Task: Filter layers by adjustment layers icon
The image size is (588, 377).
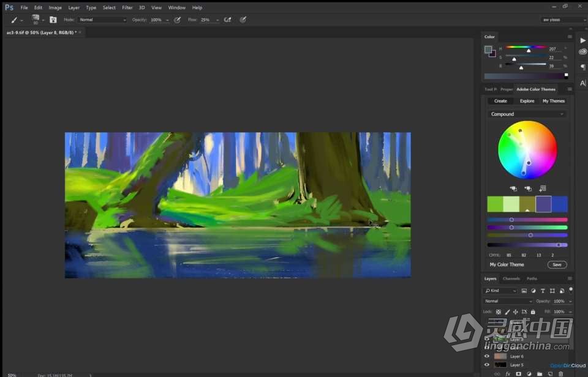Action: click(x=533, y=291)
